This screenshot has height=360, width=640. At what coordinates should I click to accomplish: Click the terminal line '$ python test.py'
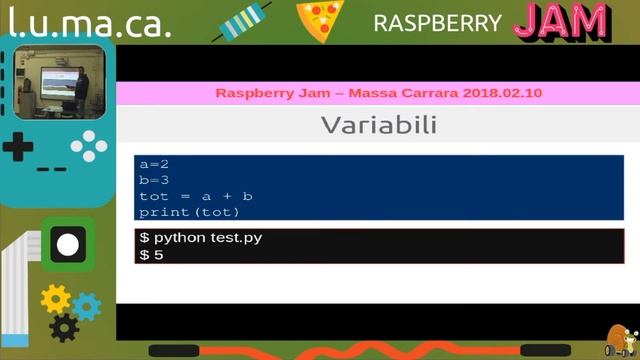201,238
